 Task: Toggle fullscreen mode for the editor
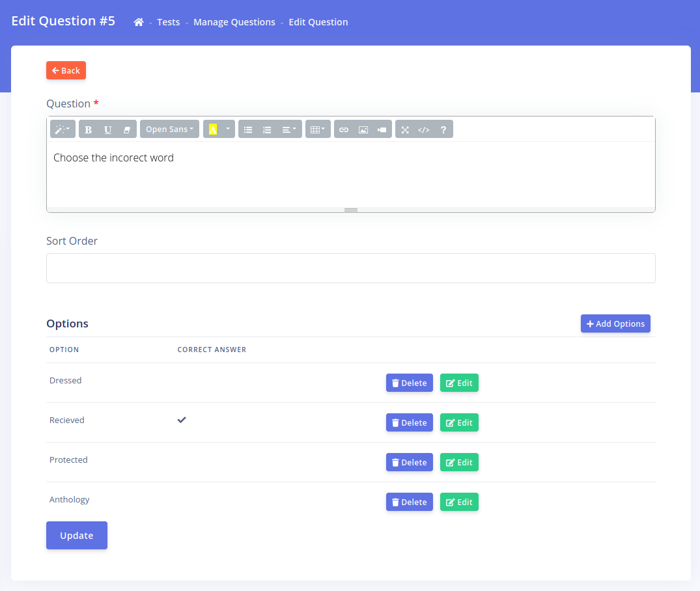pyautogui.click(x=405, y=130)
